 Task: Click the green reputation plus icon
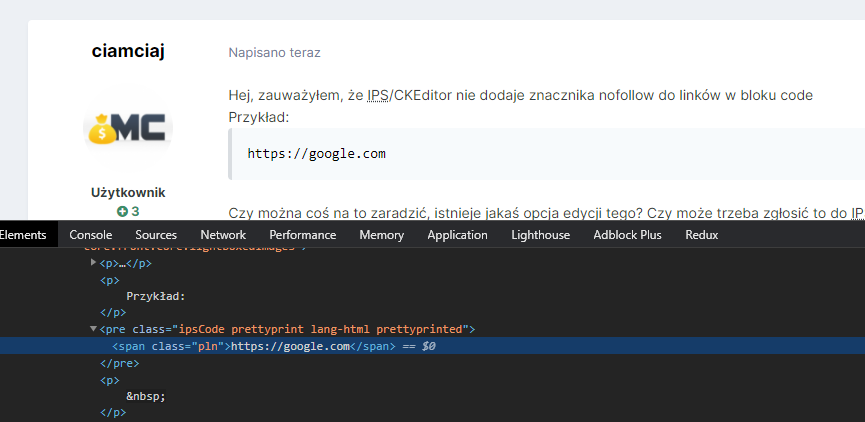tap(122, 211)
